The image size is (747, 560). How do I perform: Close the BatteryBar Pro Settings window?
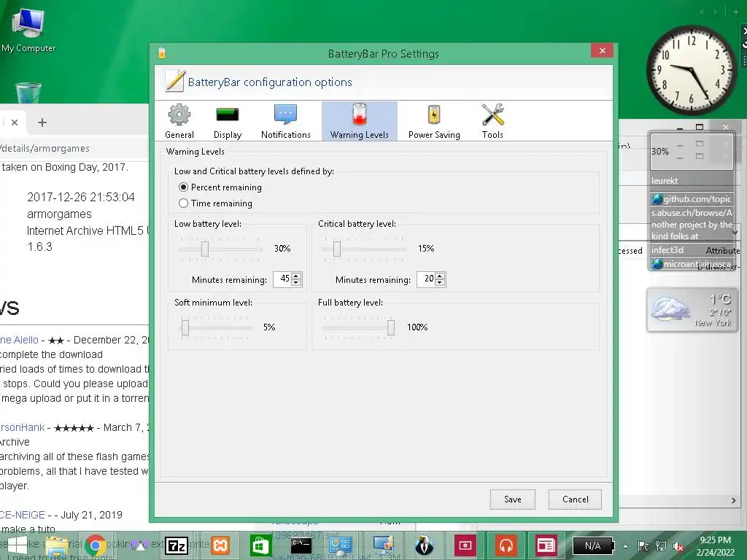(x=602, y=50)
